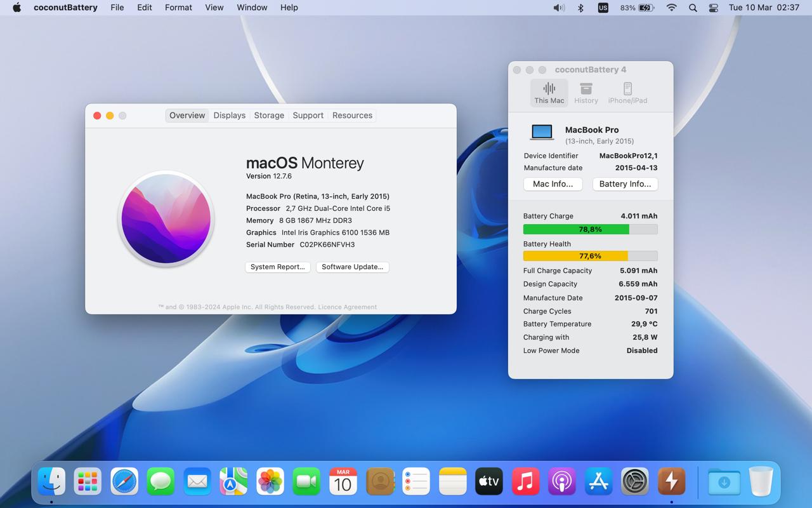Open Maps app in Dock

click(x=234, y=481)
